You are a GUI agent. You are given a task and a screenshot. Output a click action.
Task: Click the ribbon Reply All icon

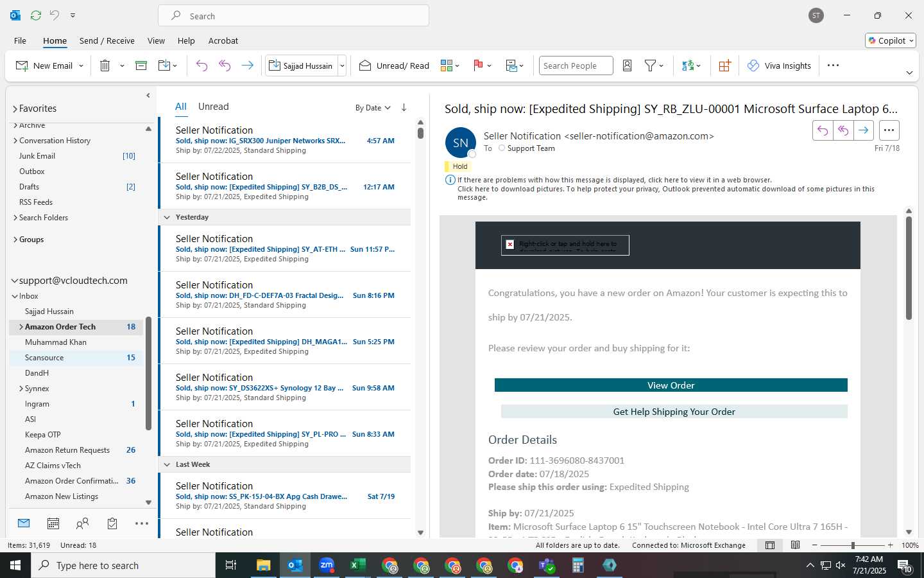point(225,66)
